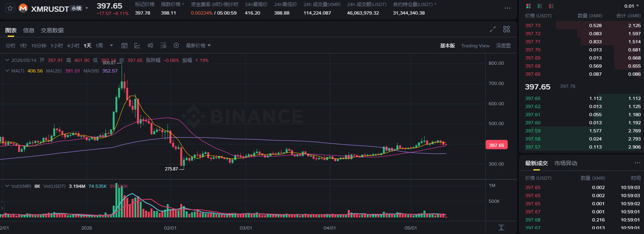Click the large 397.65 last price in order book
Screen dimensions: 644x234
[537, 87]
